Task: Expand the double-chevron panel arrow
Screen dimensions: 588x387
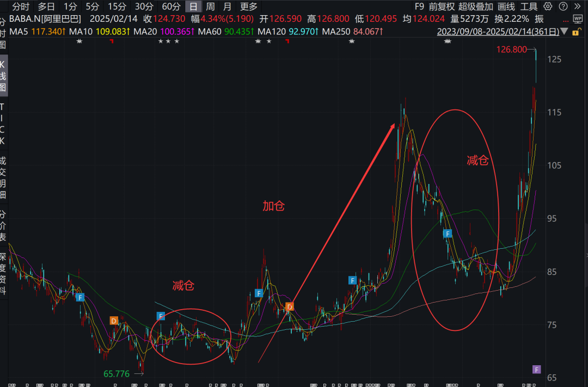Action: point(578,7)
